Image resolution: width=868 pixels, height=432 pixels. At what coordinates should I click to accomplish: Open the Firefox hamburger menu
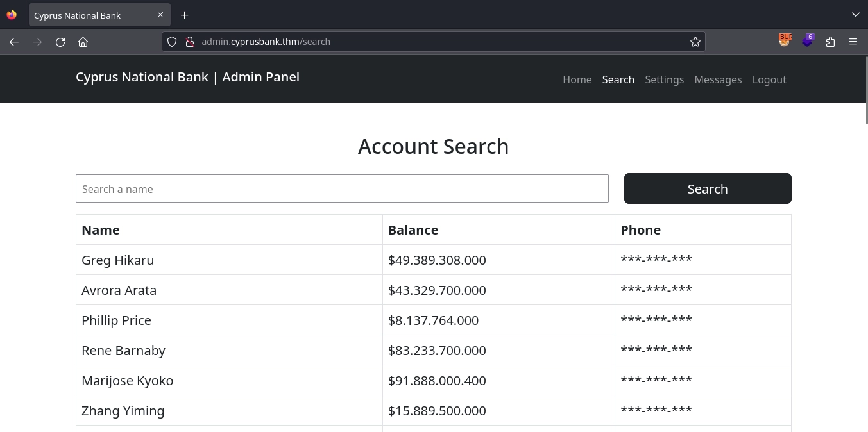click(853, 42)
